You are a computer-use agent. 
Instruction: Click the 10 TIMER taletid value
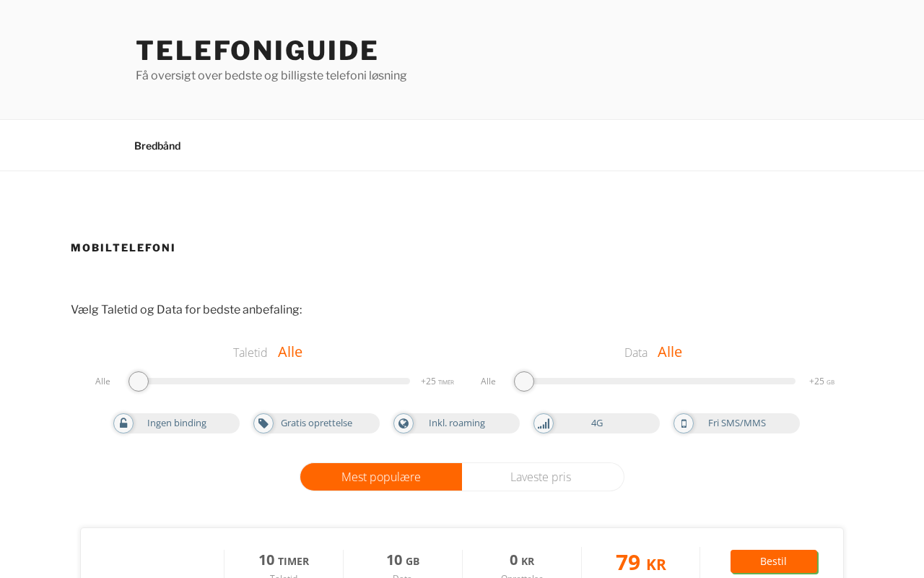coord(284,561)
